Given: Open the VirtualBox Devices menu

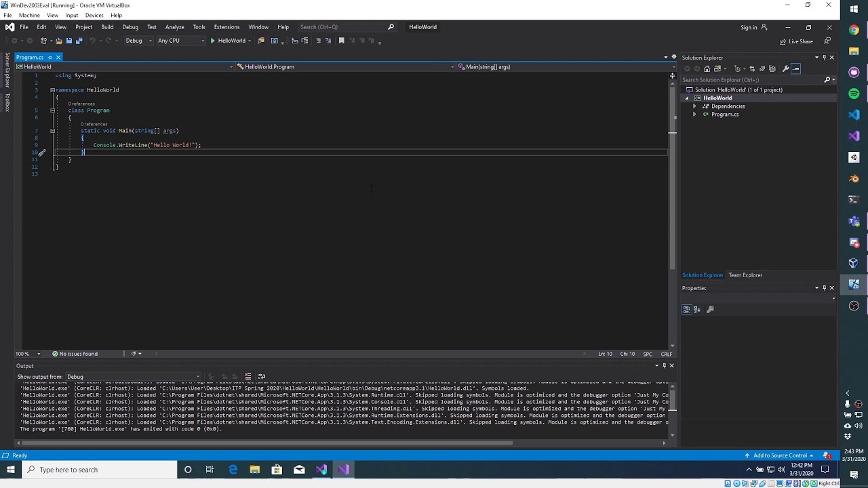Looking at the screenshot, I should pos(94,15).
